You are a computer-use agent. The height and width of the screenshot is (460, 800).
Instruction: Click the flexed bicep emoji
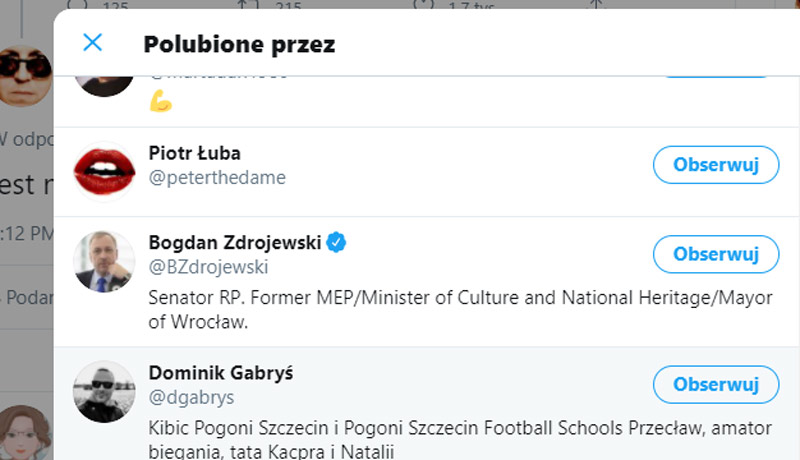coord(161,101)
